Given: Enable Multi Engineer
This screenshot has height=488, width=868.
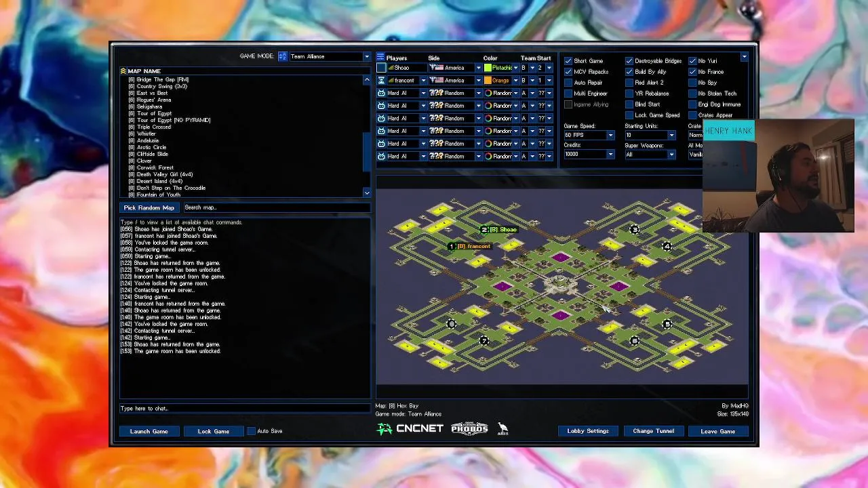Looking at the screenshot, I should [x=568, y=94].
